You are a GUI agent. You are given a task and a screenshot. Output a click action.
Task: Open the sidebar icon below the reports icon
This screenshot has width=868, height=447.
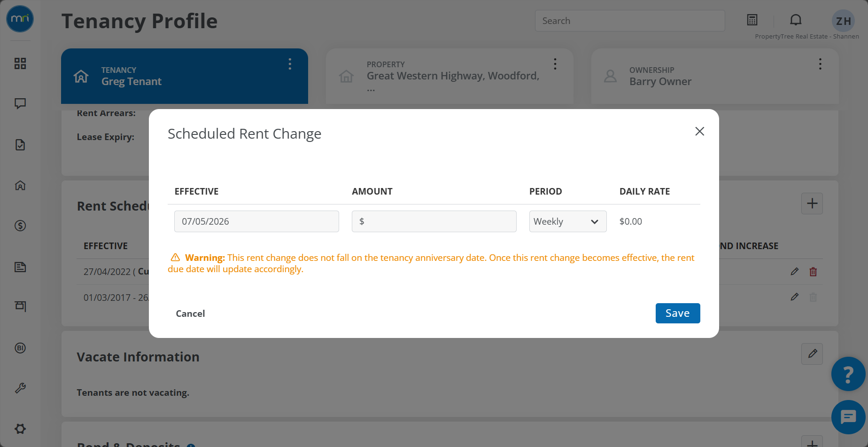point(20,306)
